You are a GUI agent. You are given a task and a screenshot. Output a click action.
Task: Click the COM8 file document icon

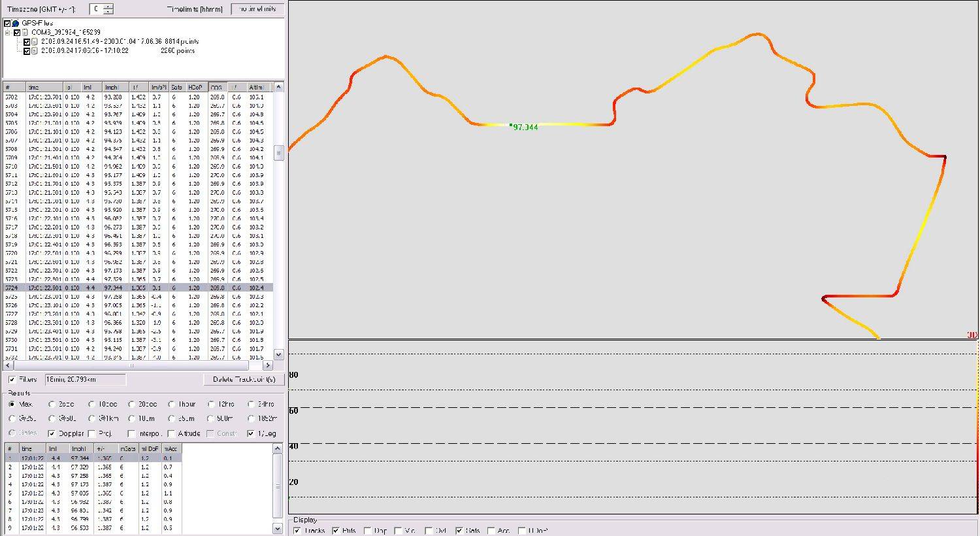[x=25, y=32]
